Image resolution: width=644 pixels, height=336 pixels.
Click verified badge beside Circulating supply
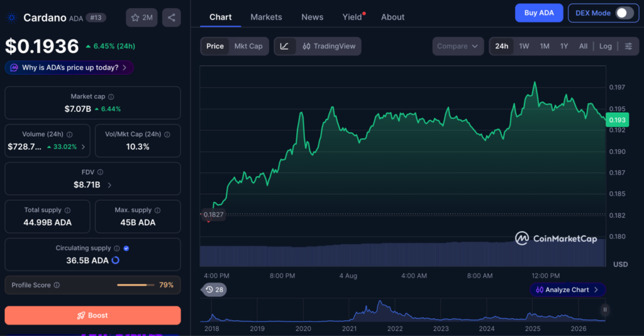(126, 249)
